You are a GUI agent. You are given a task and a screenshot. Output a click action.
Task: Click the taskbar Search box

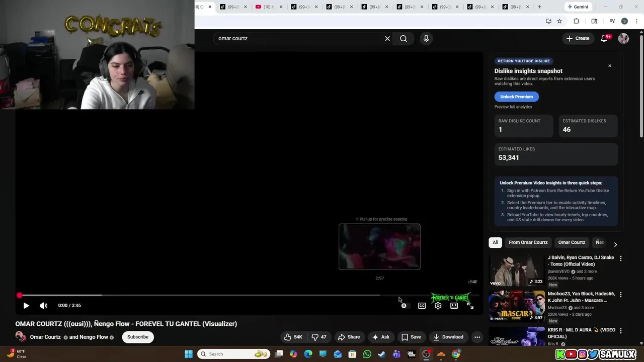234,354
